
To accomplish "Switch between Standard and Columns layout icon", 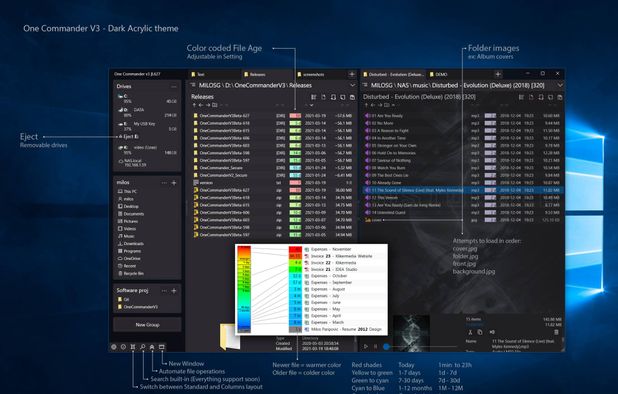I will point(133,347).
